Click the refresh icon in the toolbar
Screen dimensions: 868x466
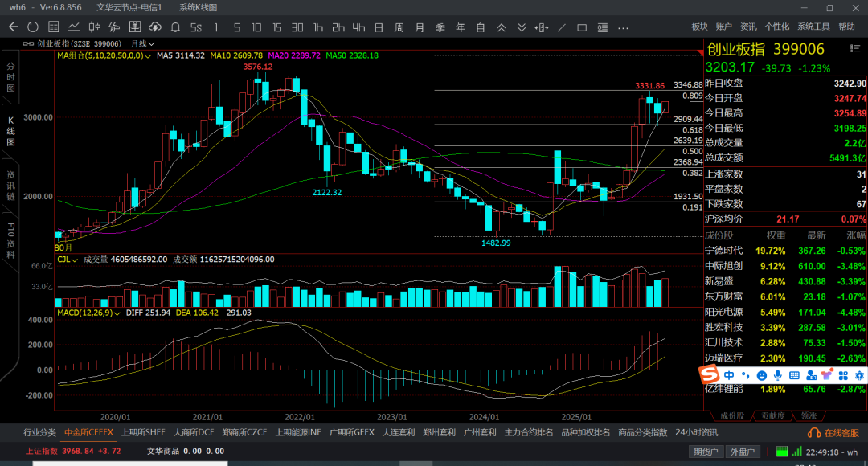point(31,27)
